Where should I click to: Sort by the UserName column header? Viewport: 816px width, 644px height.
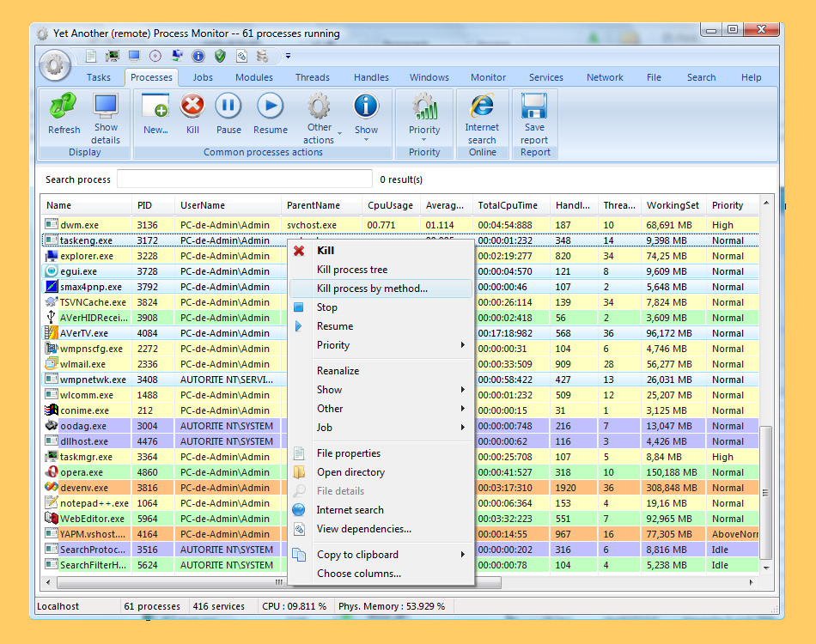pos(228,205)
